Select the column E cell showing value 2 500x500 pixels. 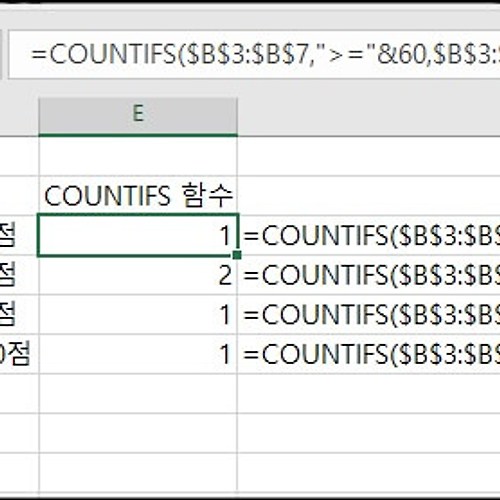tap(138, 275)
